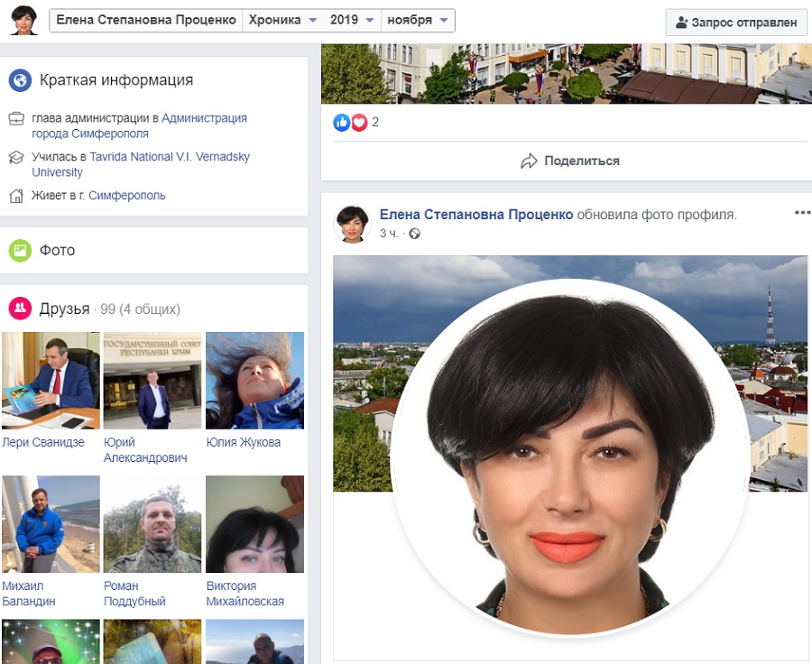Open Михаил Баландин friend photo

pos(51,524)
